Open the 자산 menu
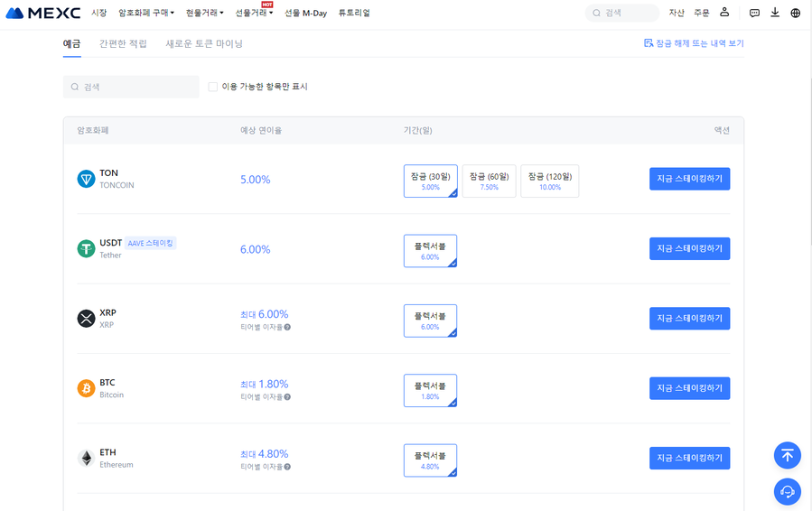812x511 pixels. (x=677, y=13)
